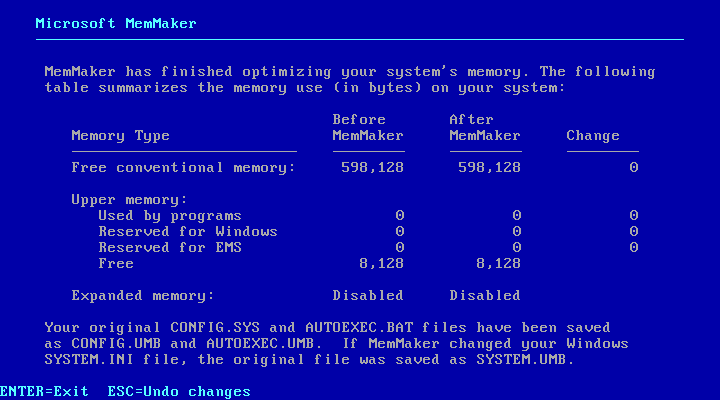Click the SYSTEM.INI file name
The width and height of the screenshot is (720, 400).
(x=89, y=360)
